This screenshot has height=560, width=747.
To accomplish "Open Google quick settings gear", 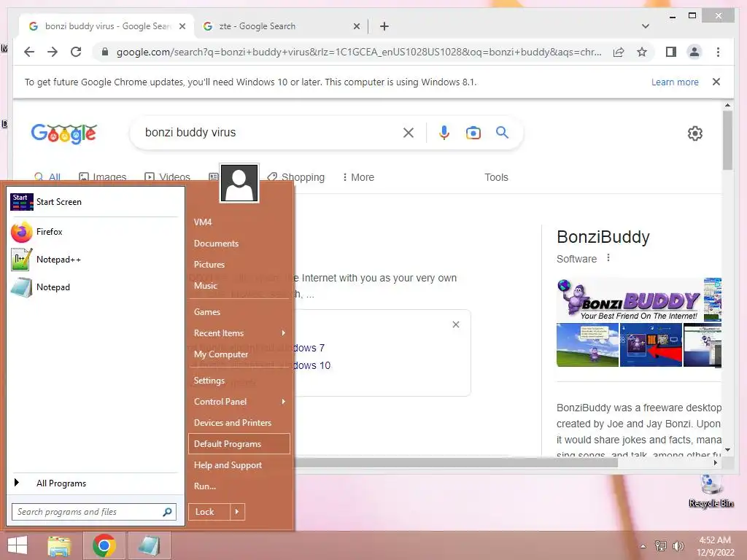I will pos(695,133).
